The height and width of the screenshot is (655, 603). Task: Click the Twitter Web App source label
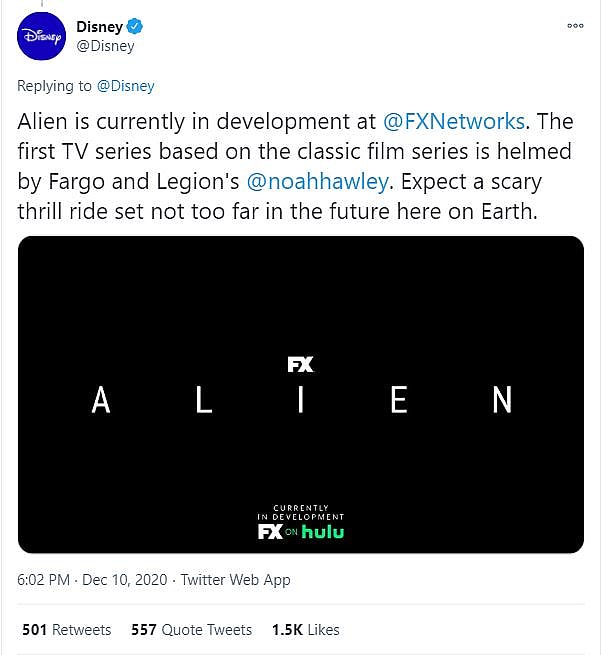pos(235,580)
